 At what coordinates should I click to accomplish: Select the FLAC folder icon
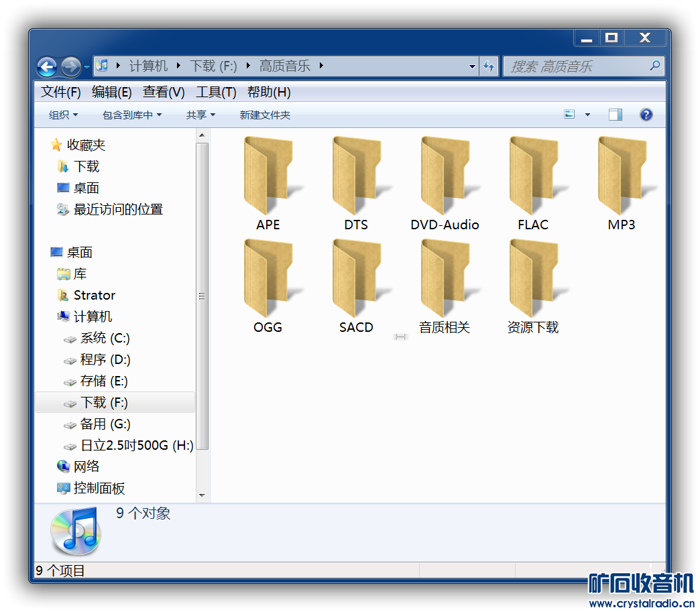pos(533,176)
